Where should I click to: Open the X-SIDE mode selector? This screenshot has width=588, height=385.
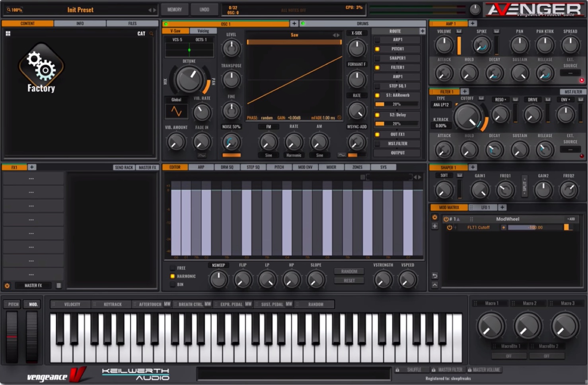coord(356,33)
